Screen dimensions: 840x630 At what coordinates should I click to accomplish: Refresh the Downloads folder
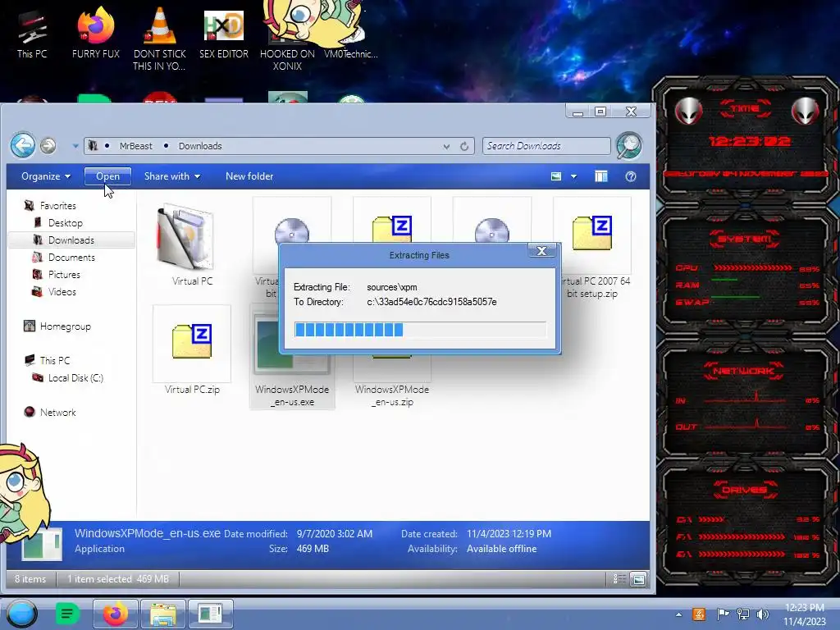point(464,146)
